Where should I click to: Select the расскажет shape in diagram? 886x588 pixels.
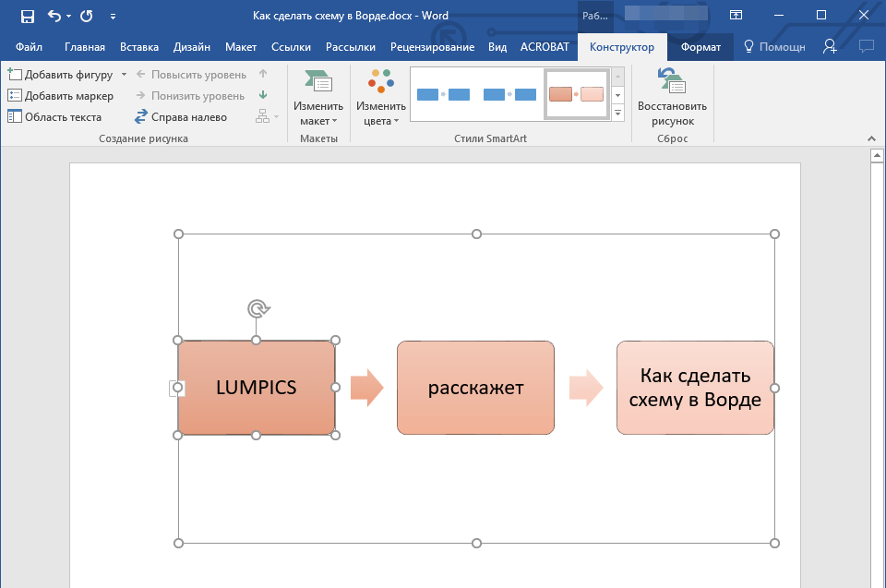[x=475, y=388]
